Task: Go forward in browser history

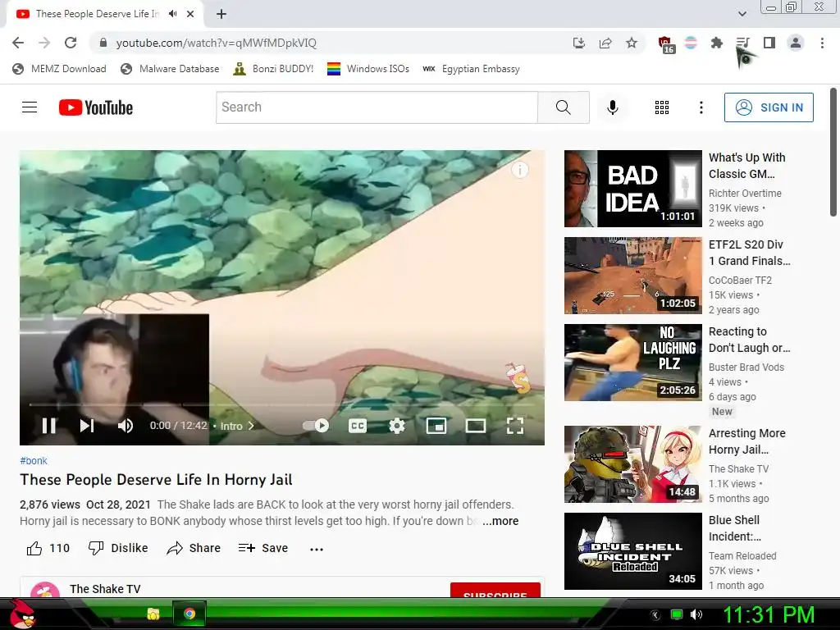Action: coord(44,43)
